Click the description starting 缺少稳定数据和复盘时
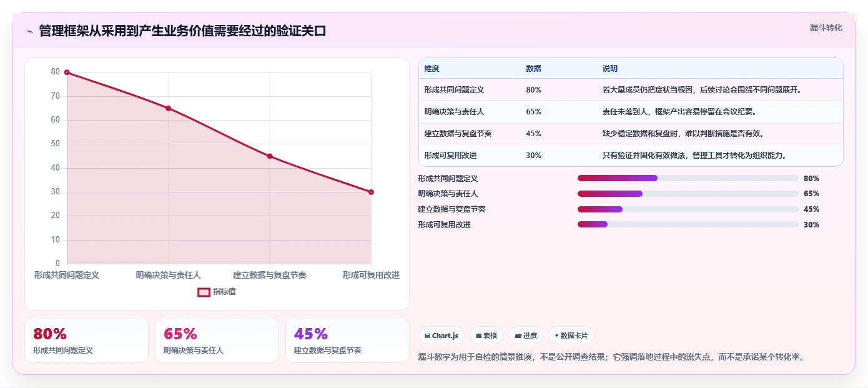Screen dimensions: 868x388 683,134
